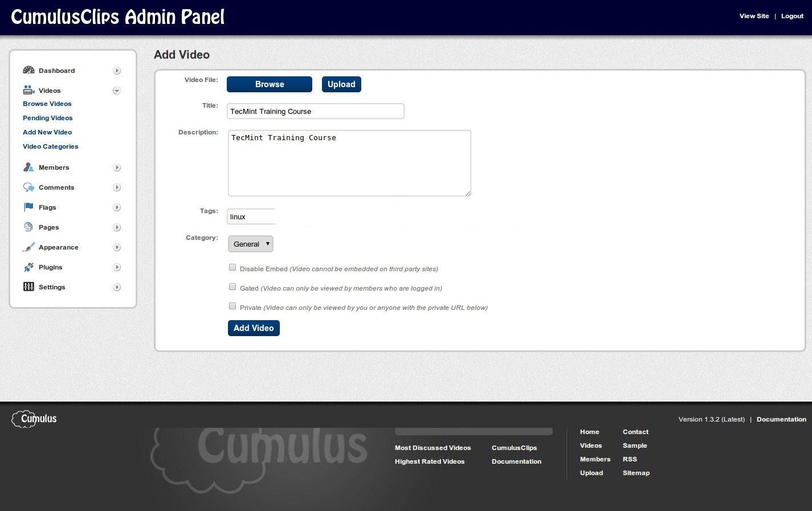The width and height of the screenshot is (812, 511).
Task: Click the Plugins icon in sidebar
Action: pyautogui.click(x=28, y=267)
